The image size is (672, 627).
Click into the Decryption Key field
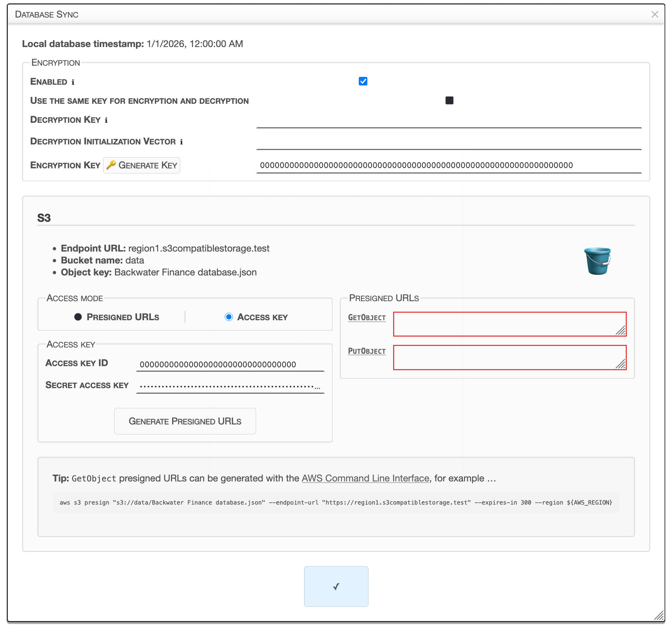(448, 121)
